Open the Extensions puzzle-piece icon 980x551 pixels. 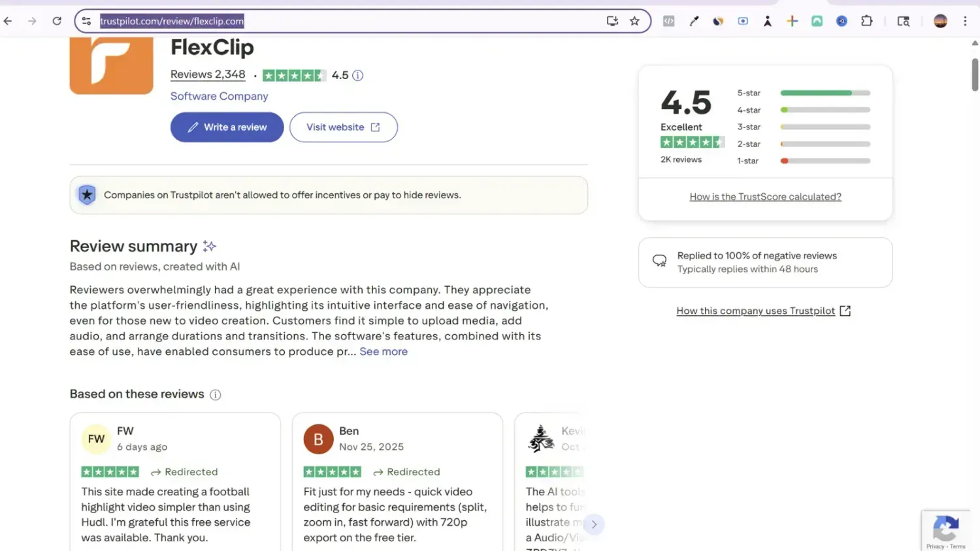867,20
